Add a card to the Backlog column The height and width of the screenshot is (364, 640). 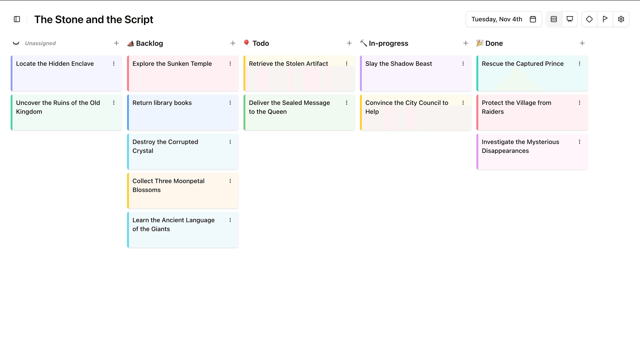[233, 43]
